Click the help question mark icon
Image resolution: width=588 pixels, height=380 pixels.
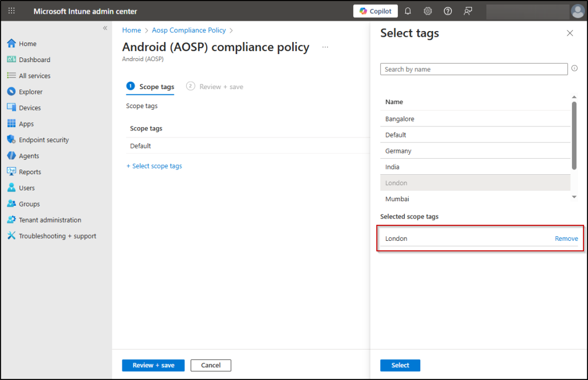(x=448, y=11)
